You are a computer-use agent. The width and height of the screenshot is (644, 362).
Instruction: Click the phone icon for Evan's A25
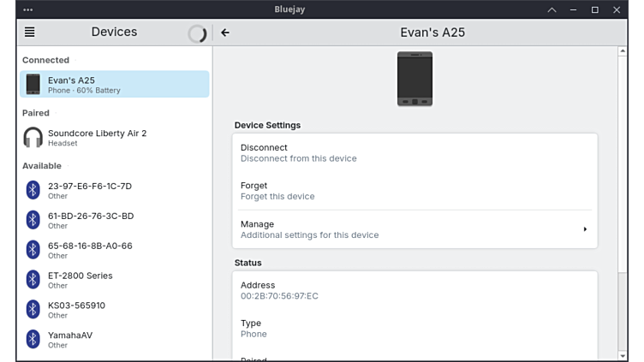(x=33, y=84)
